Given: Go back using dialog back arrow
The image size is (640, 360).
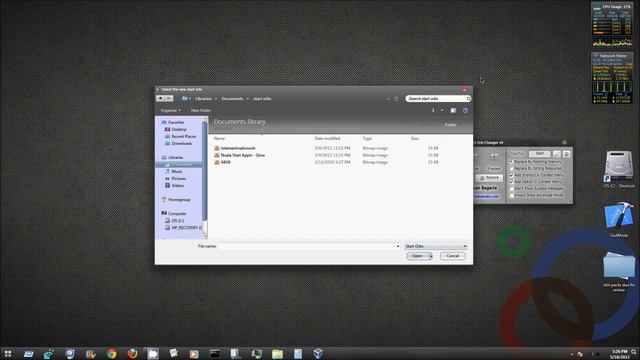Looking at the screenshot, I should 160,98.
